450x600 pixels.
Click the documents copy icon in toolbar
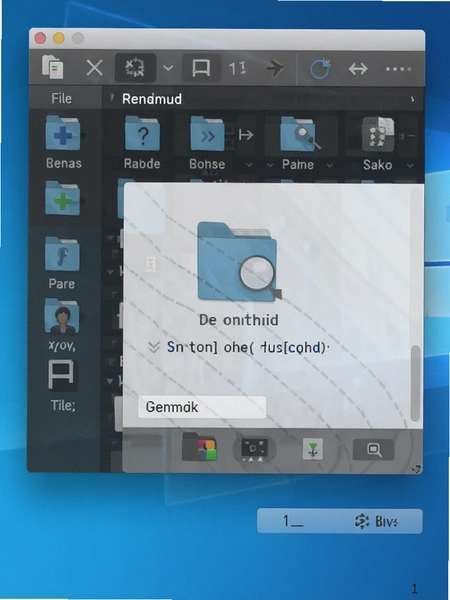pos(52,67)
